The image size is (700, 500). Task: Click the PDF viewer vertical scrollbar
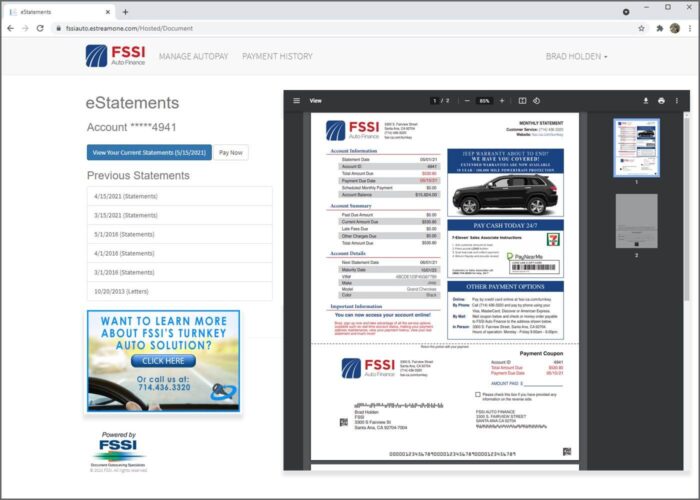point(687,208)
